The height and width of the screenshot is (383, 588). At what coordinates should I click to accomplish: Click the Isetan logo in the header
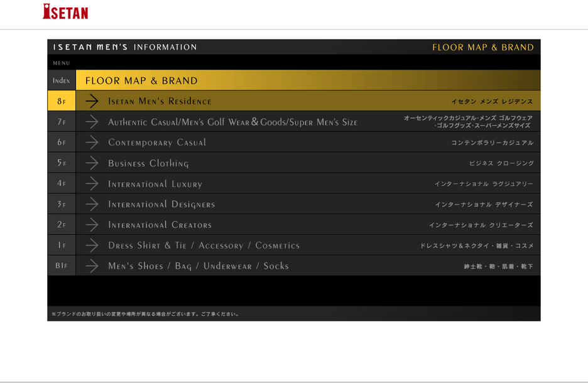[x=65, y=12]
